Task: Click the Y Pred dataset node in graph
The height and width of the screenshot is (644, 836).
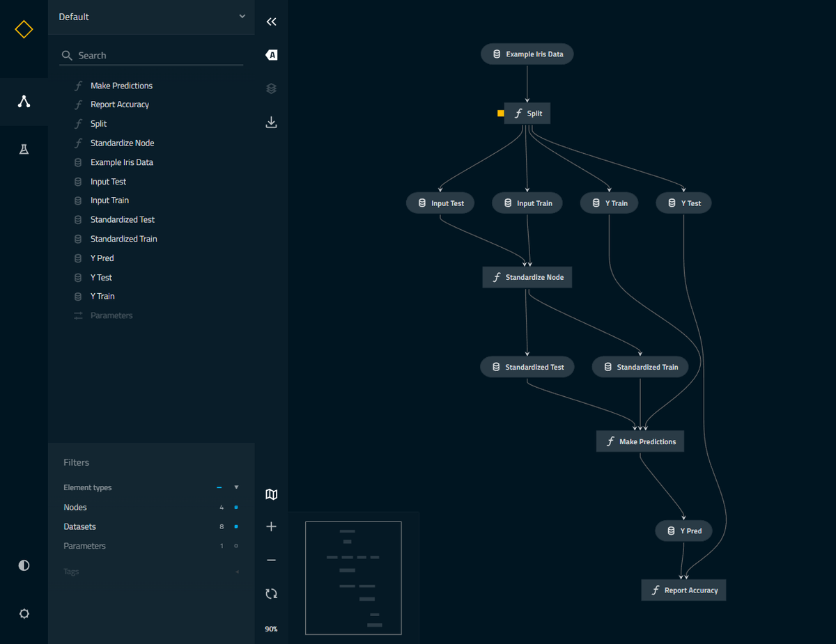Action: coord(683,531)
